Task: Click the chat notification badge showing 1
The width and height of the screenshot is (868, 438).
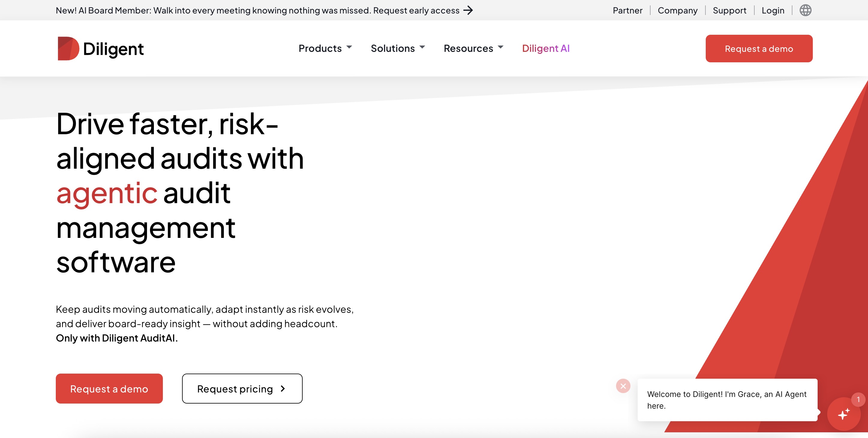Action: [x=858, y=399]
